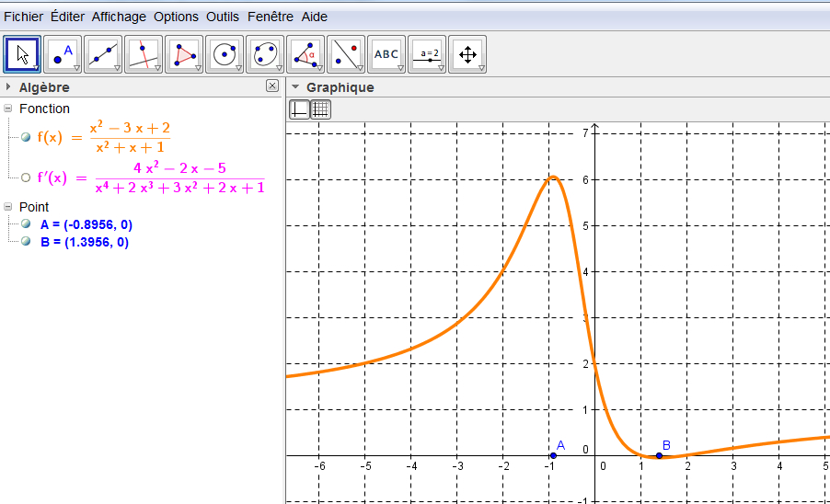Show the f'(x) derivative via its visibility circle
Image resolution: width=830 pixels, height=504 pixels.
(x=26, y=178)
